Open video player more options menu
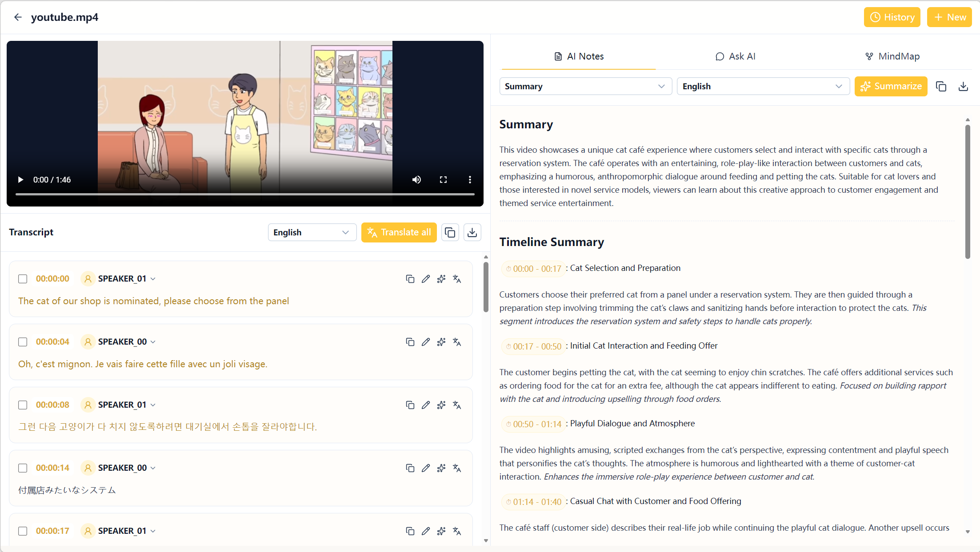 (x=470, y=180)
